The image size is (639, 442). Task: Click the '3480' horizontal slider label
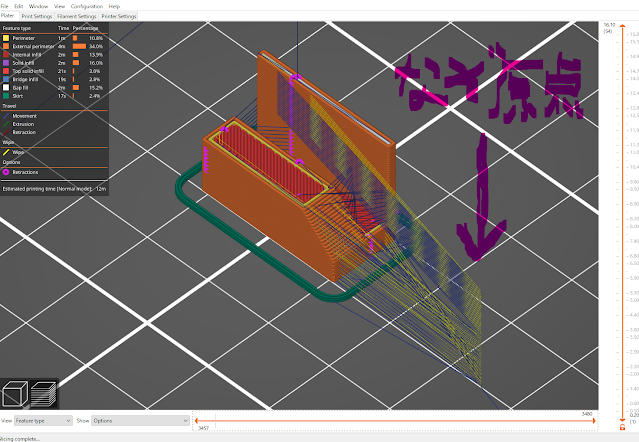(x=587, y=414)
